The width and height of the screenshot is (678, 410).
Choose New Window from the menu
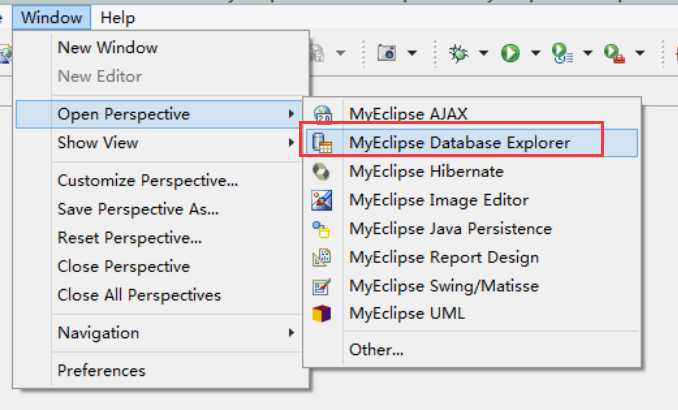(x=108, y=48)
